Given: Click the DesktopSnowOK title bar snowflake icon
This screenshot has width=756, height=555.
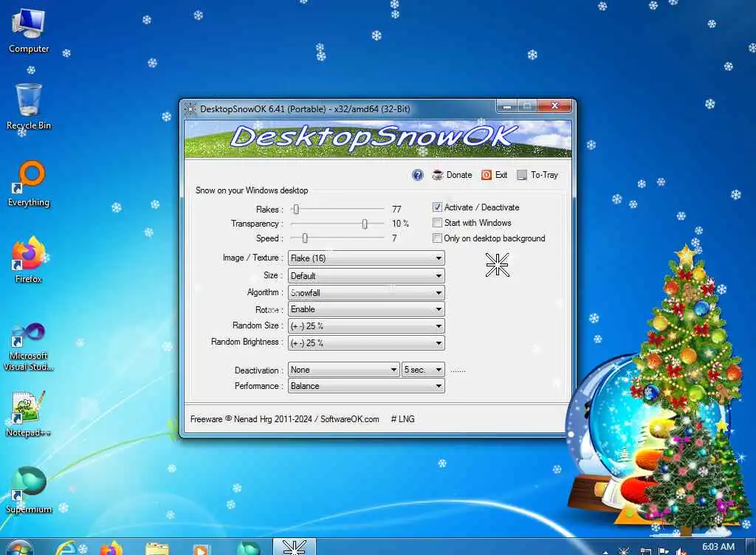Looking at the screenshot, I should pos(190,109).
